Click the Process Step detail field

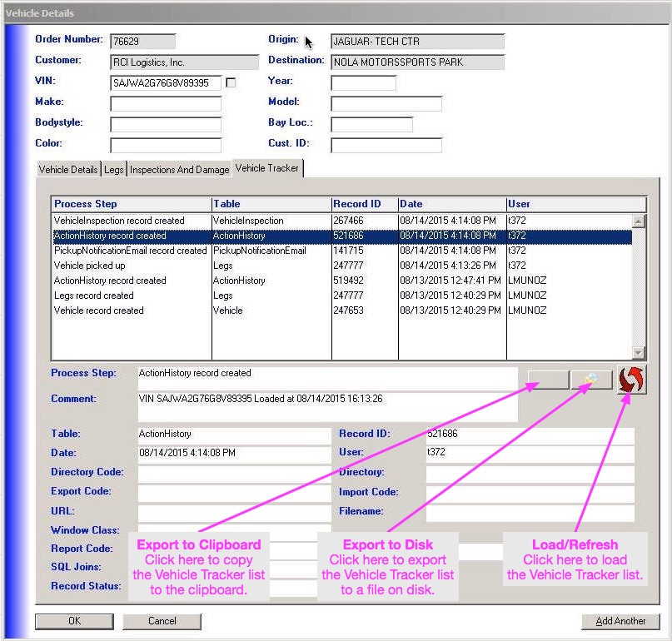[328, 378]
